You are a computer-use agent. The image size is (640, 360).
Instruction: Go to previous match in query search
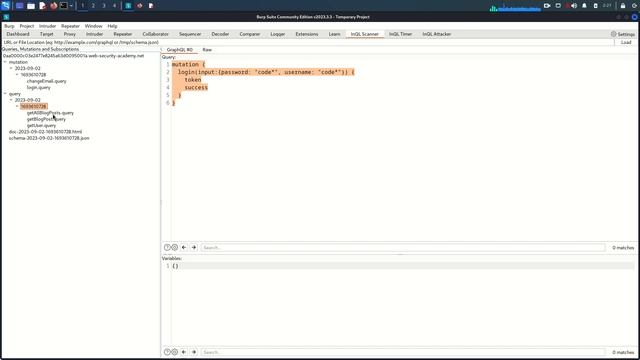[184, 247]
